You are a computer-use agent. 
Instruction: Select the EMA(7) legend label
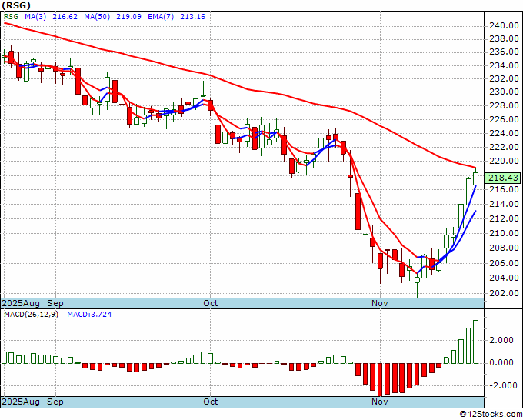(161, 17)
